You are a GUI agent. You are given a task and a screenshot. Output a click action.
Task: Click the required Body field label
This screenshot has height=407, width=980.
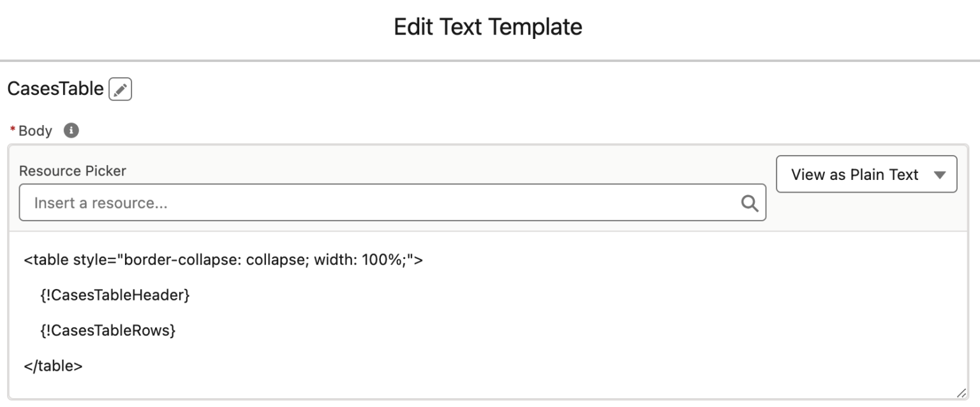(34, 130)
